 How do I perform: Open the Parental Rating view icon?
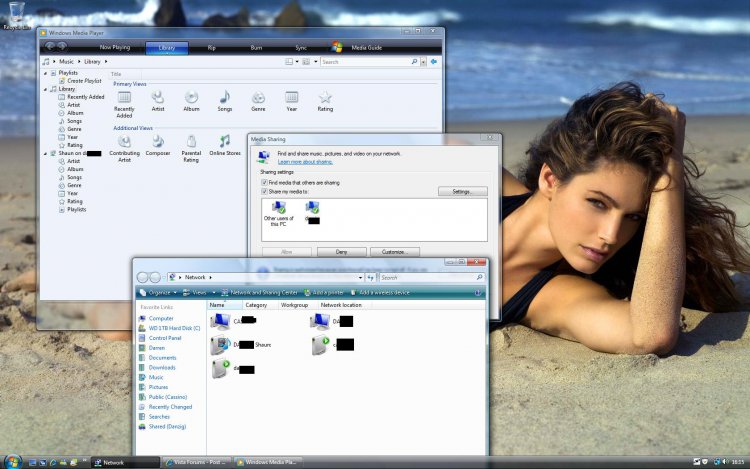point(191,142)
